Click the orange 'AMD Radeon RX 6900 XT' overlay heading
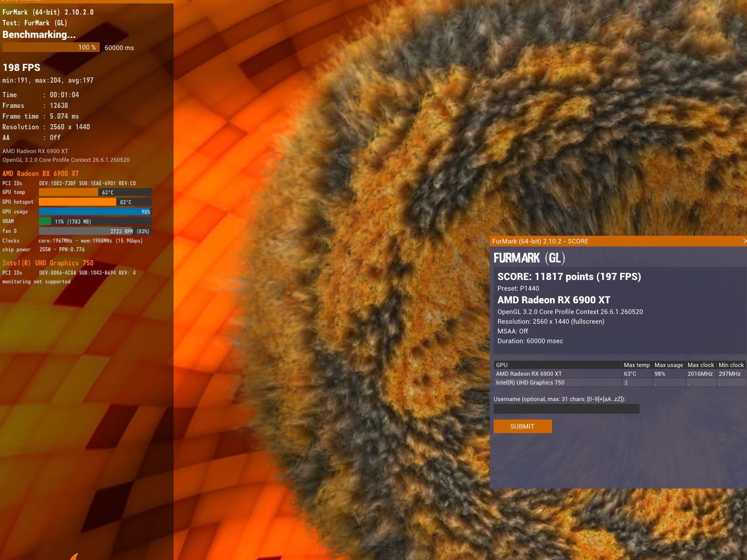The width and height of the screenshot is (747, 560). [40, 174]
